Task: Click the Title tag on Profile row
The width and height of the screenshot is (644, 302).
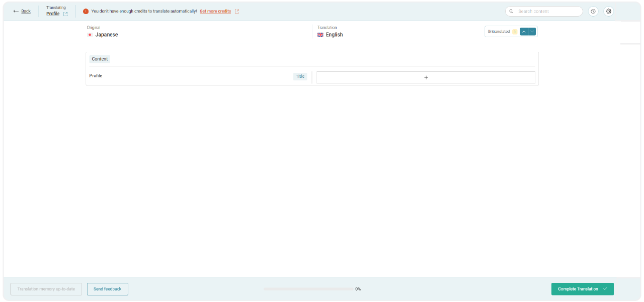Action: (300, 76)
